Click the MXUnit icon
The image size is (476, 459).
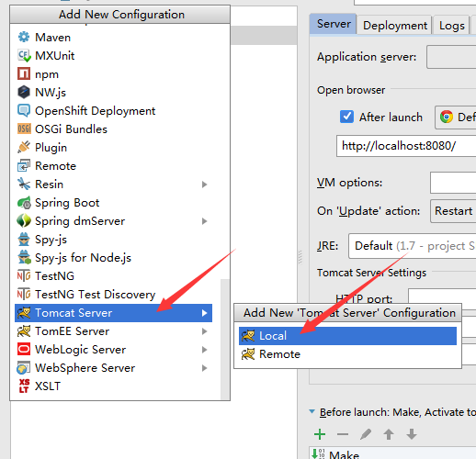pos(24,56)
